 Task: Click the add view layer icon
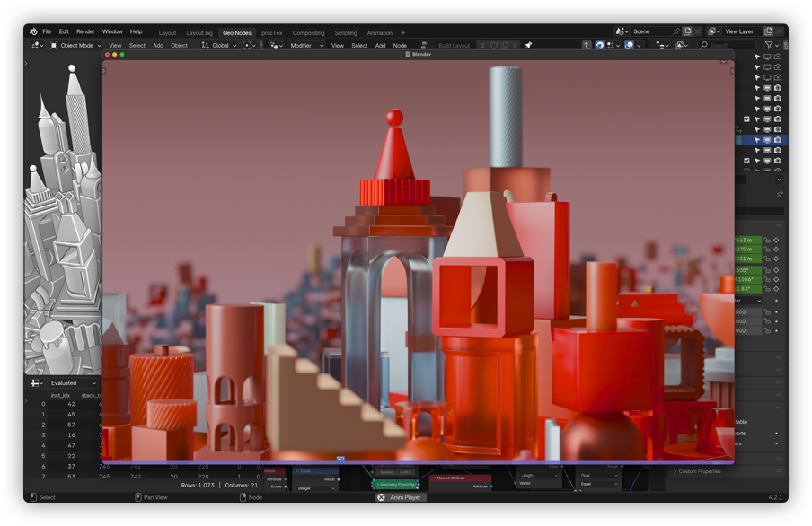click(768, 31)
